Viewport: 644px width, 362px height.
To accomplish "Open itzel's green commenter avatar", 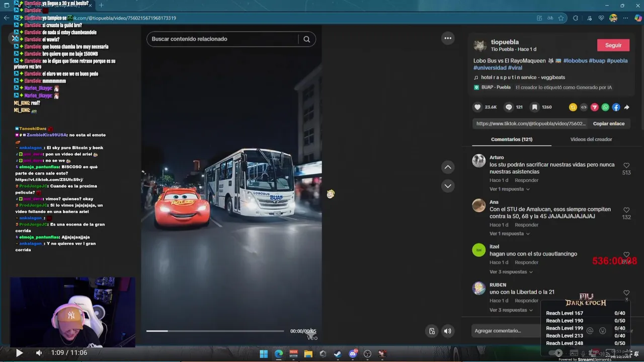I will (478, 250).
